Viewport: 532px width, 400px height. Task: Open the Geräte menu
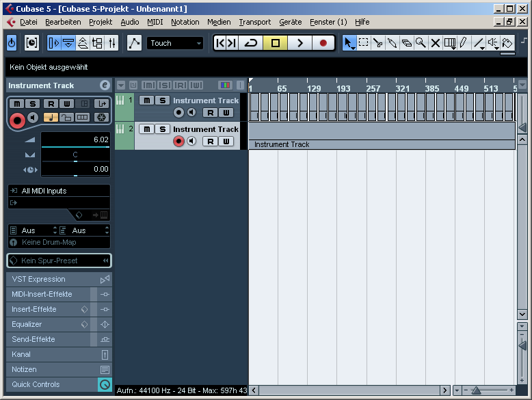tap(291, 22)
